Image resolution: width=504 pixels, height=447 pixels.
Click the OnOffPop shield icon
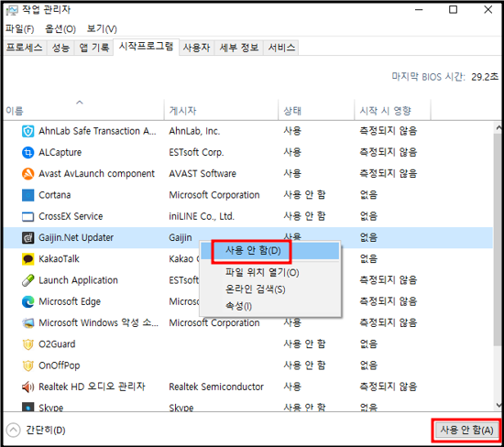[x=28, y=365]
